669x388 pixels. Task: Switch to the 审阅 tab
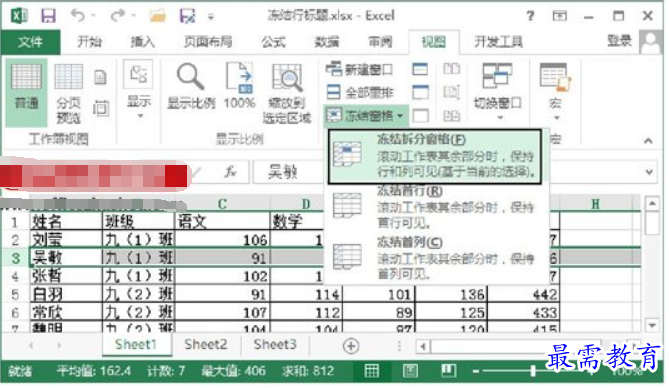tap(380, 42)
